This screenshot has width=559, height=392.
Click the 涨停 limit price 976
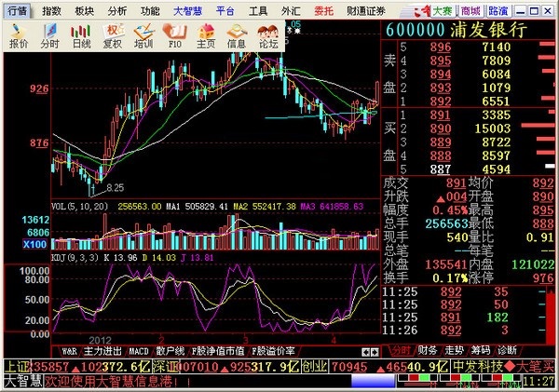coord(543,278)
